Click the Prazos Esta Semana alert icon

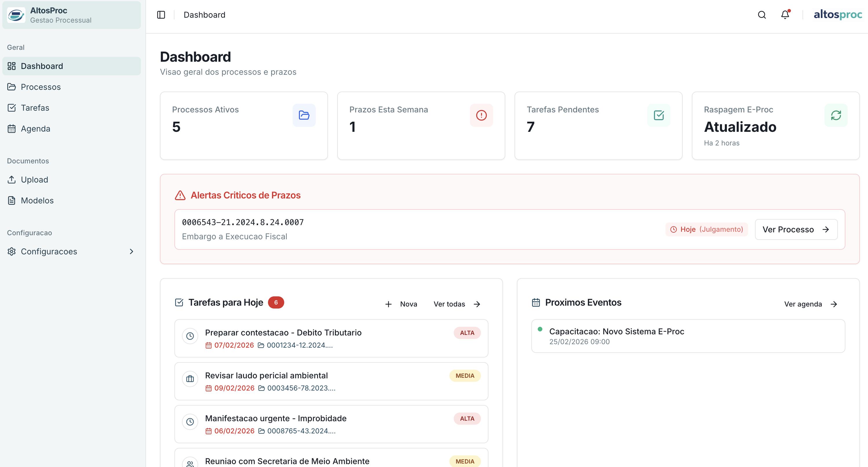click(x=481, y=115)
